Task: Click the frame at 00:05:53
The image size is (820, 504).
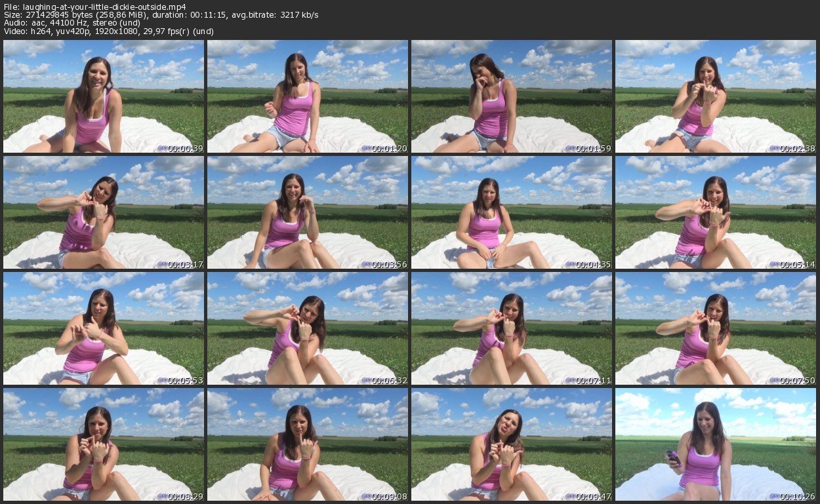Action: [104, 328]
